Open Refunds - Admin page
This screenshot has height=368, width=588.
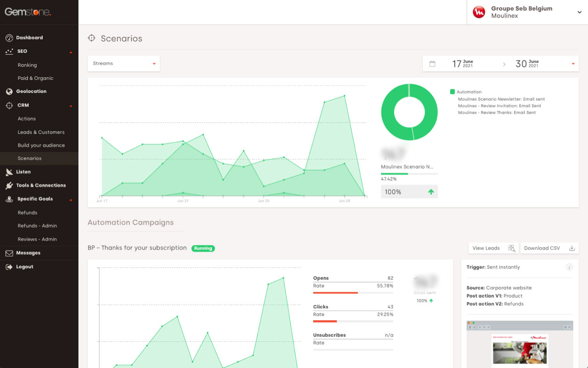[x=37, y=226]
